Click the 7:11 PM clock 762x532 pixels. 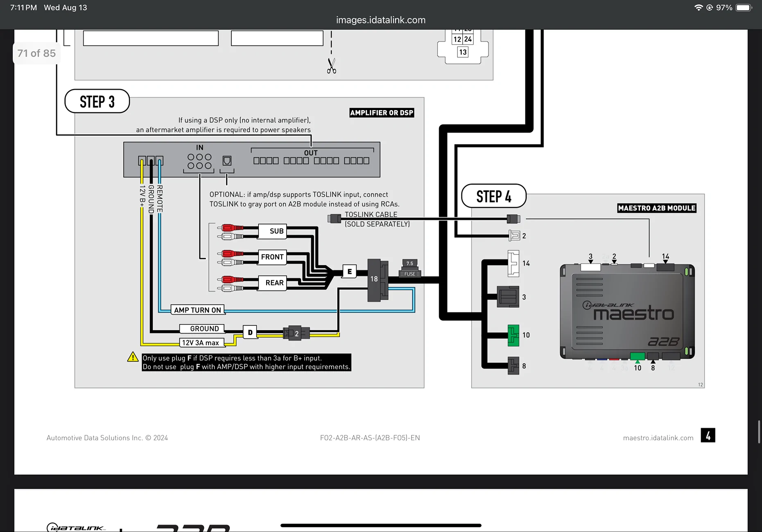[23, 7]
